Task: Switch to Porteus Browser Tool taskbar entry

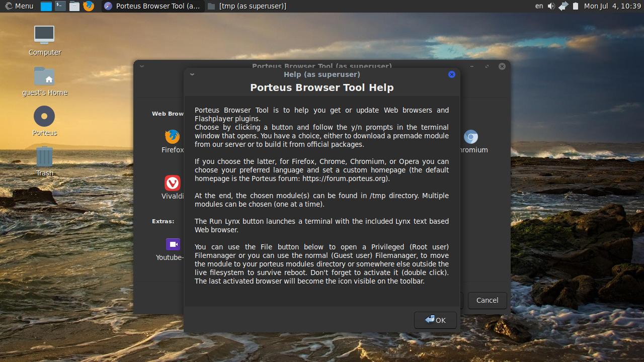Action: (152, 6)
